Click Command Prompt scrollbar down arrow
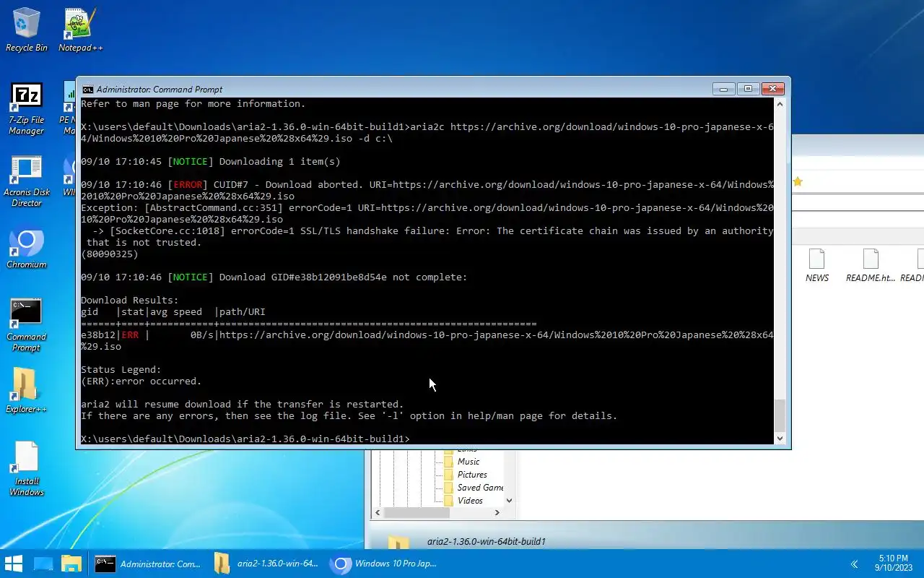This screenshot has height=578, width=924. [x=780, y=439]
